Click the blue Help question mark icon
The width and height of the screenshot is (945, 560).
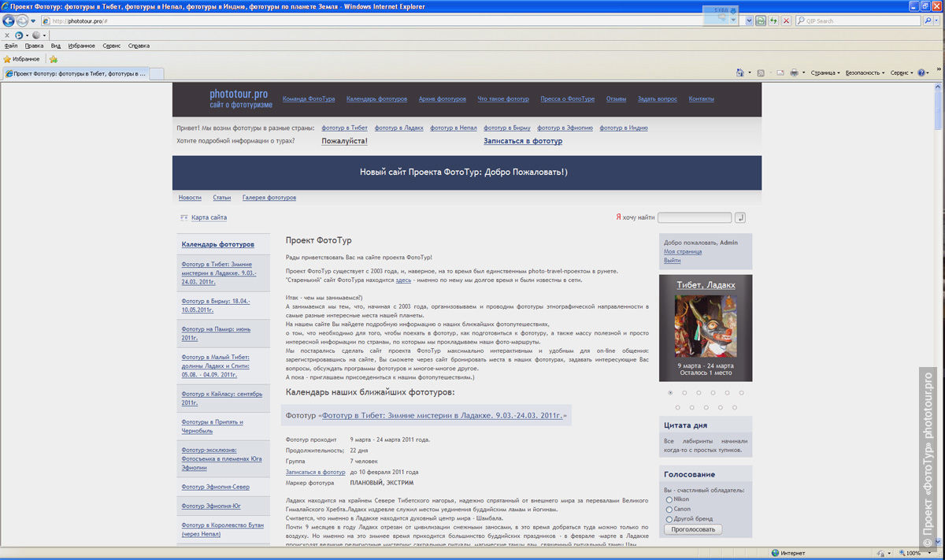[x=921, y=72]
